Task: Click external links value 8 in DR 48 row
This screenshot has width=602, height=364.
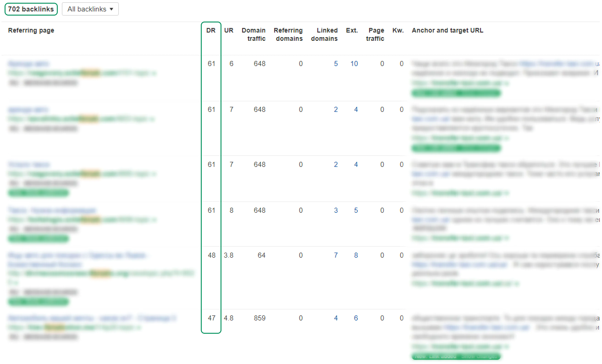Action: 356,255
